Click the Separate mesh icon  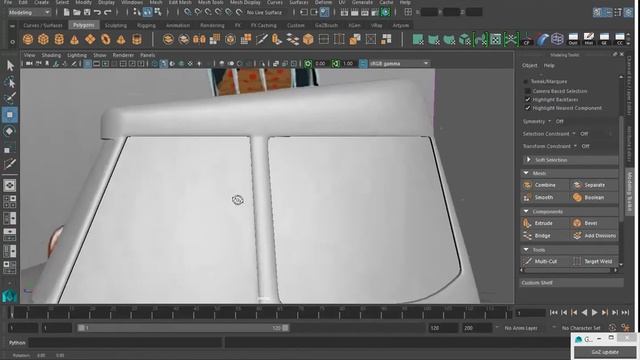tap(577, 185)
